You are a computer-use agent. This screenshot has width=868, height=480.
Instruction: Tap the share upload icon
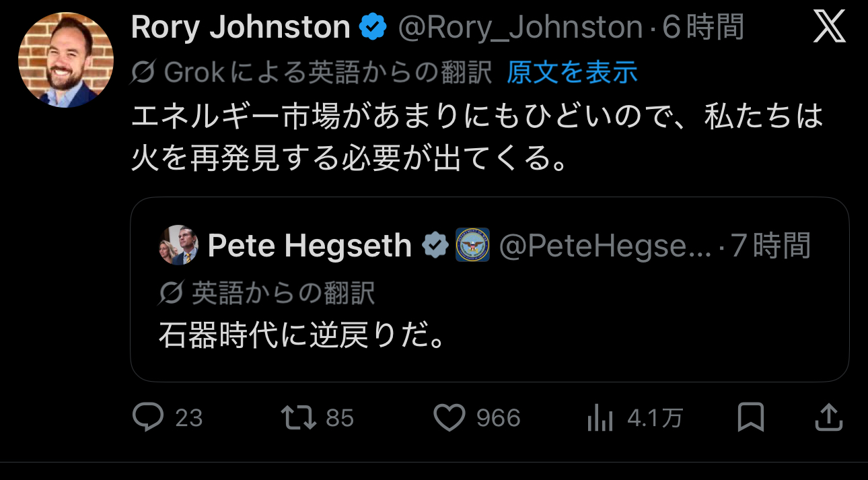tap(828, 418)
